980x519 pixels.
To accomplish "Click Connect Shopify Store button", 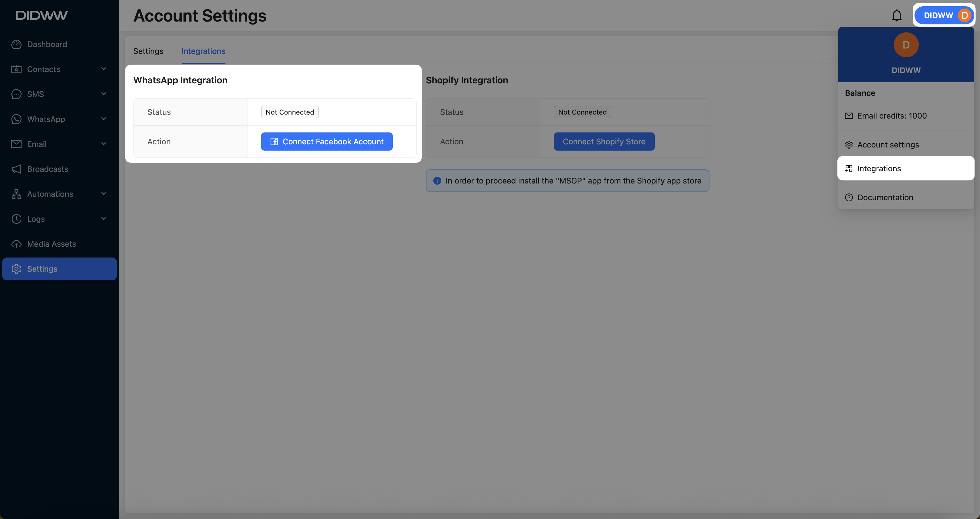I will (x=604, y=142).
